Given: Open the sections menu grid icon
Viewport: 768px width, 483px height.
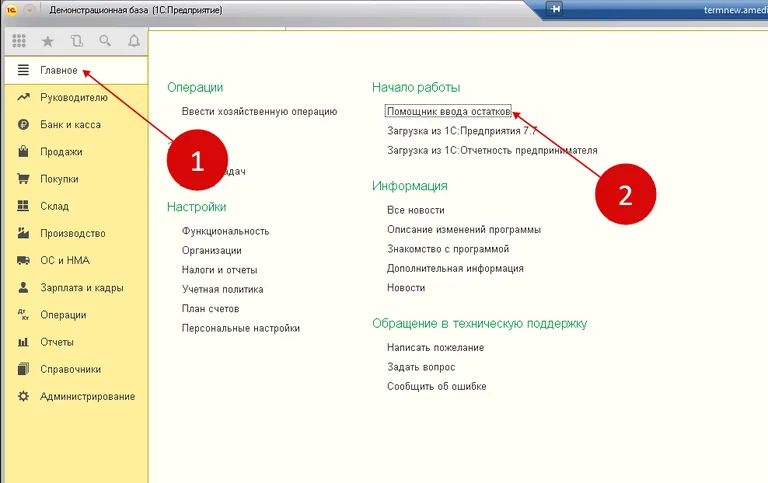Looking at the screenshot, I should pos(19,41).
